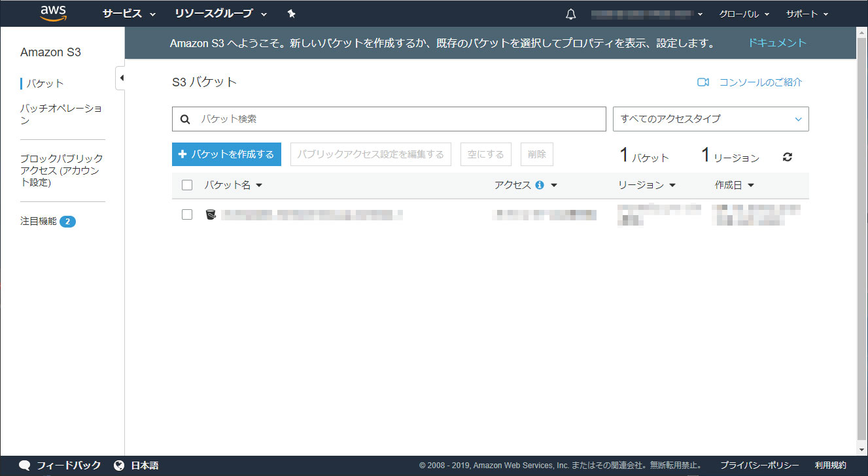Image resolution: width=868 pixels, height=476 pixels.
Task: Check the bucket row checkbox
Action: (x=187, y=214)
